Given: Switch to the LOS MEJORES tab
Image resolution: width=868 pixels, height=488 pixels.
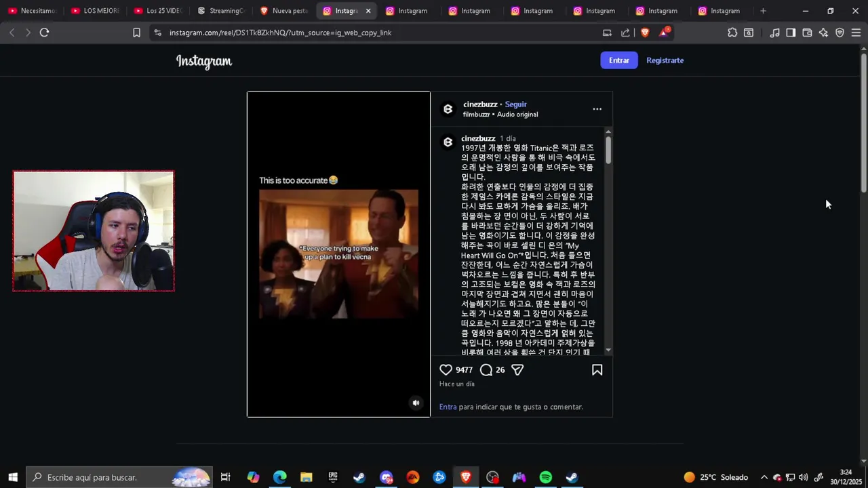Looking at the screenshot, I should coord(95,11).
